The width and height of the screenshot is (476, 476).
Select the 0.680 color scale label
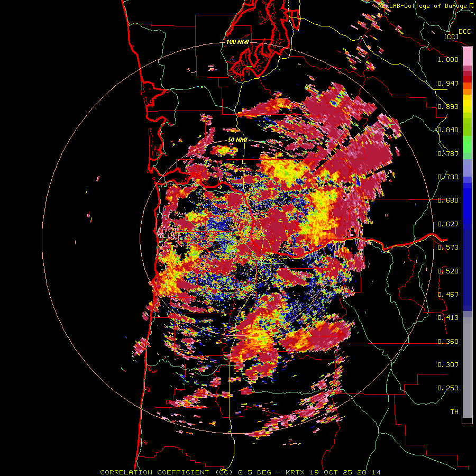(448, 200)
